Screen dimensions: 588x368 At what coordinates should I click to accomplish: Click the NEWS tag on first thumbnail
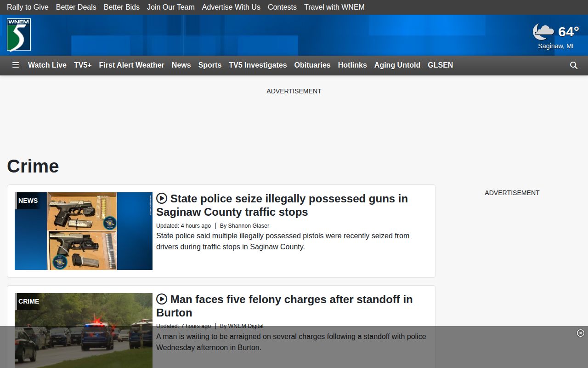(28, 201)
